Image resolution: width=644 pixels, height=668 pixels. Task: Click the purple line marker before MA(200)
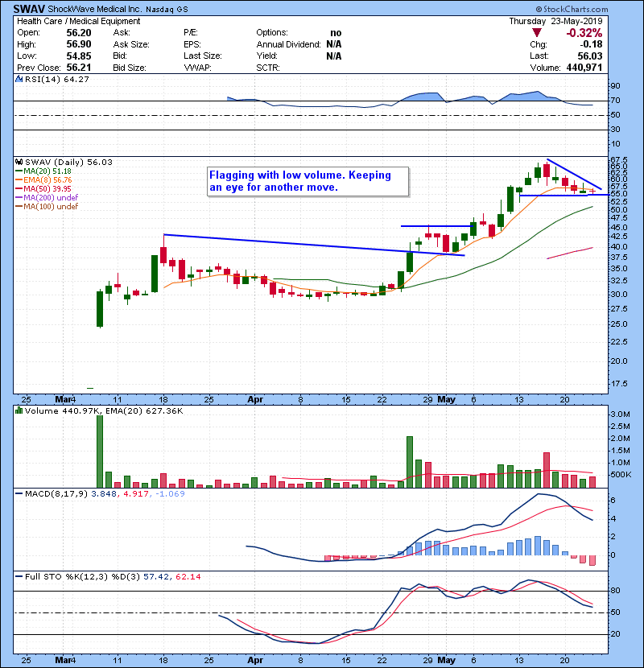click(x=19, y=198)
